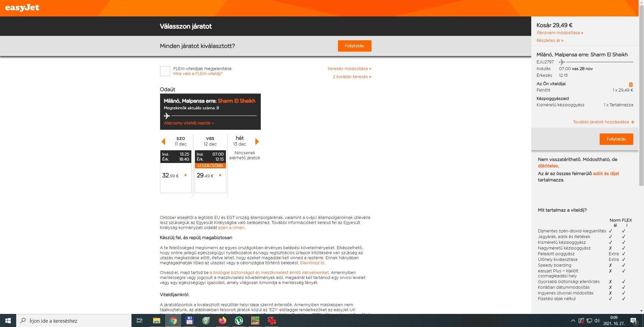Add the 32,99 € flight with its plus icon

click(185, 175)
